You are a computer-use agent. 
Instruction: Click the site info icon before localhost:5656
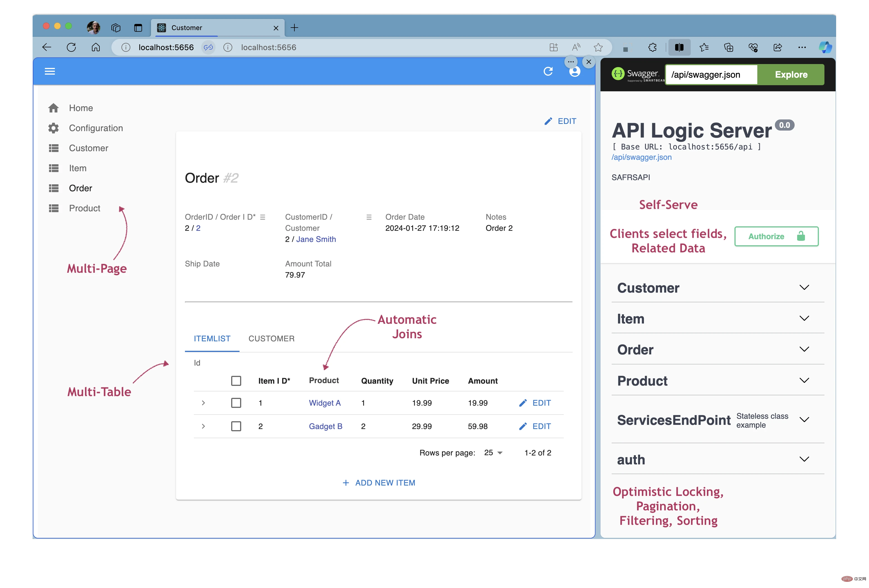(126, 48)
